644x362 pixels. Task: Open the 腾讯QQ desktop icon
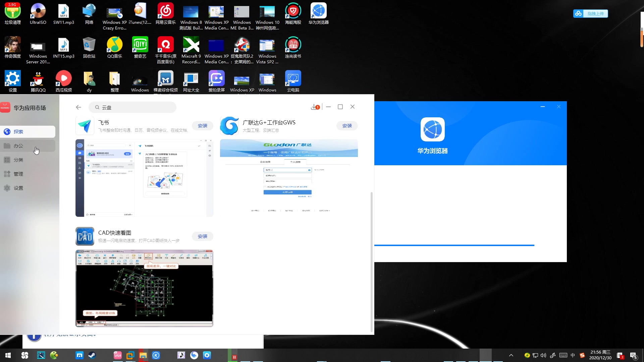click(38, 81)
